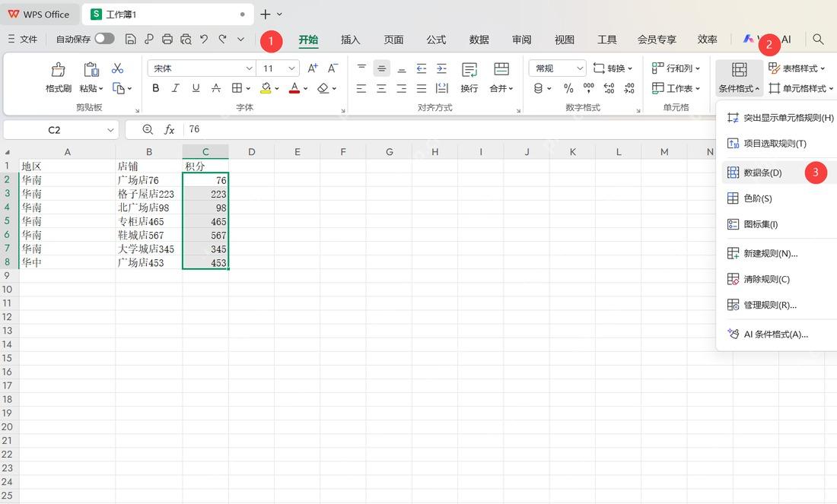Select Color Scales (色阶) menu item

click(779, 198)
